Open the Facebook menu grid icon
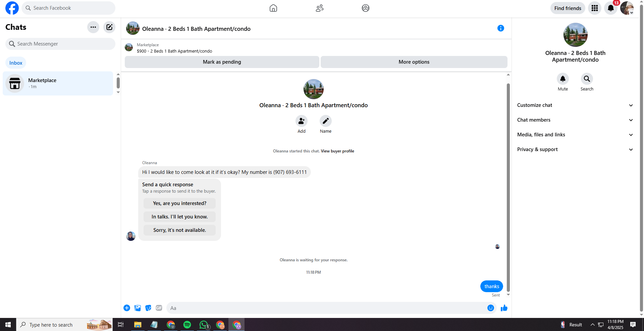Viewport: 644px width, 331px height. click(595, 8)
